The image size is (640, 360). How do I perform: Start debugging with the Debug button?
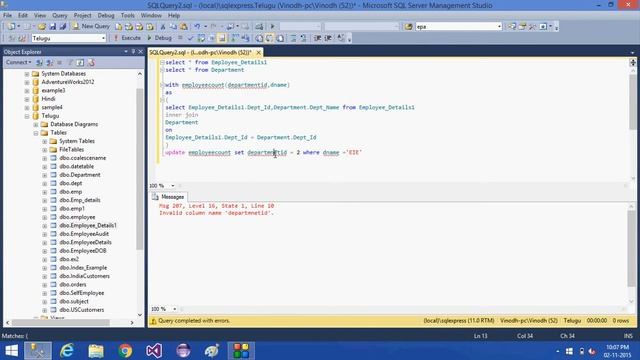[159, 38]
